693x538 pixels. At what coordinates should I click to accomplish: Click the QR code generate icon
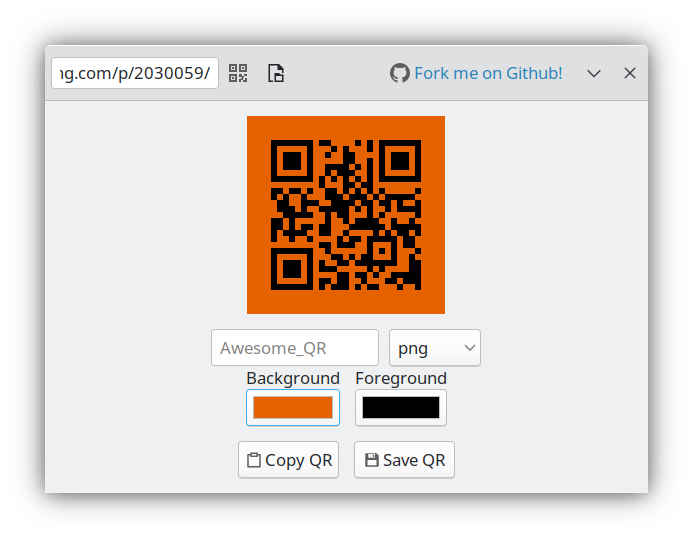pos(238,73)
